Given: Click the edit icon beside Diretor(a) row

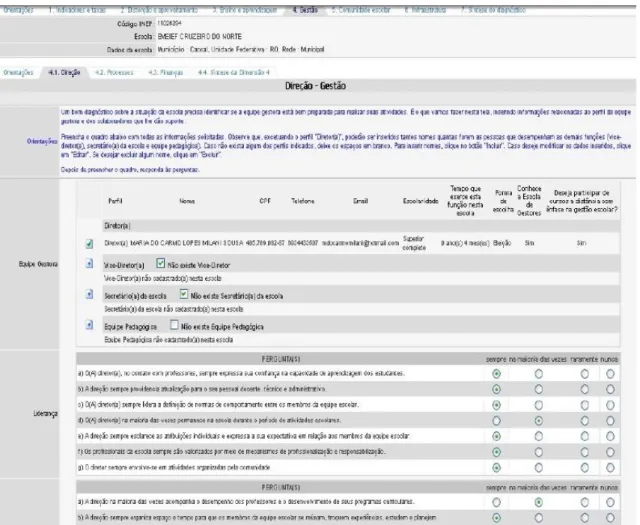Looking at the screenshot, I should pyautogui.click(x=89, y=244).
